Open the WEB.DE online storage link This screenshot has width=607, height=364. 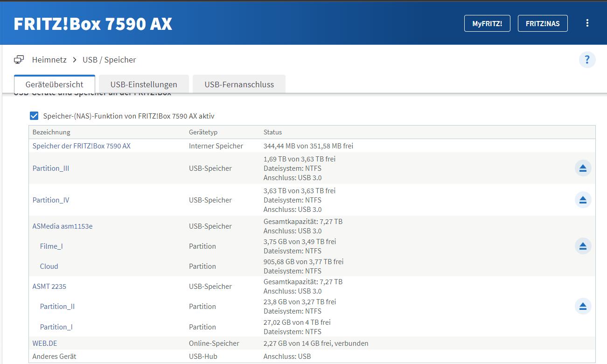tap(44, 343)
